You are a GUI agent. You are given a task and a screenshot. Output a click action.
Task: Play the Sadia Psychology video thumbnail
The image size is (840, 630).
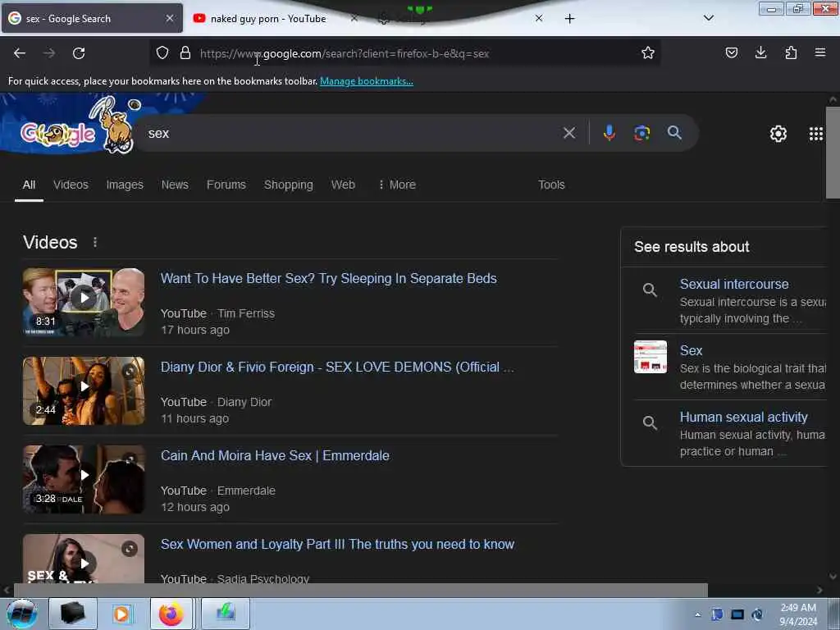coord(84,558)
